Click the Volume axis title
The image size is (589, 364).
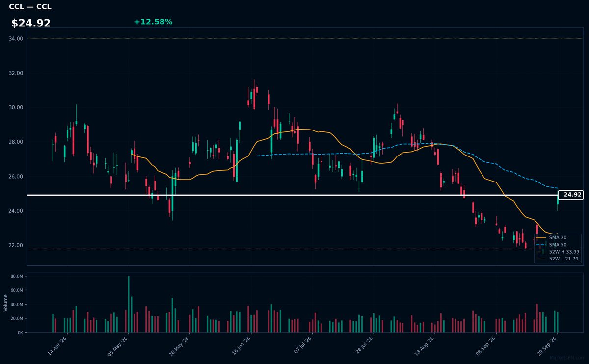5,303
